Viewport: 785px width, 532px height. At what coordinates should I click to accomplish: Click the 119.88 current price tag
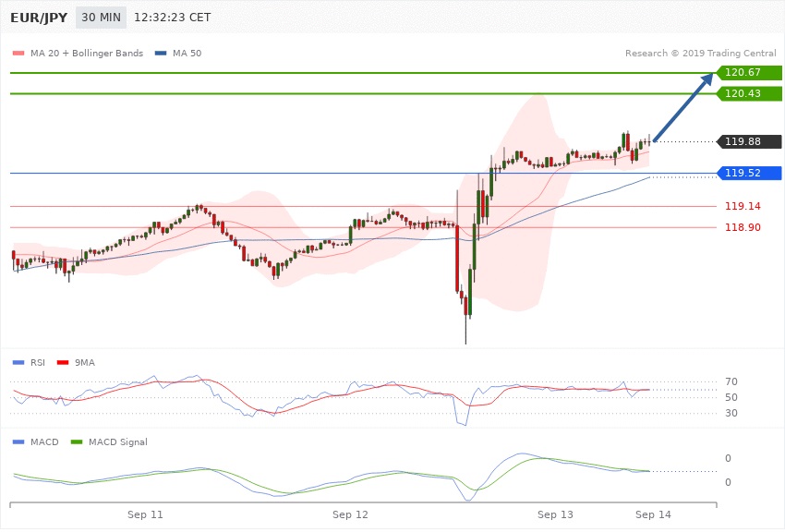[x=749, y=141]
